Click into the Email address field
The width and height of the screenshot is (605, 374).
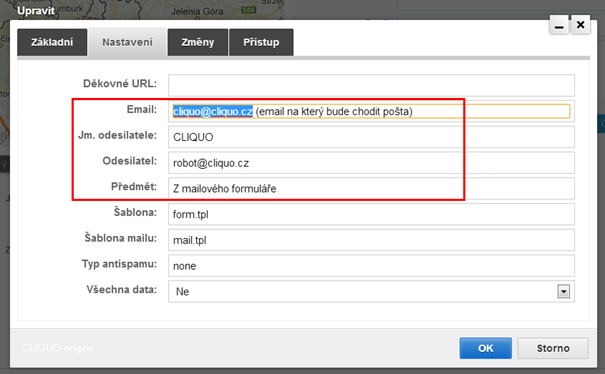(x=371, y=112)
